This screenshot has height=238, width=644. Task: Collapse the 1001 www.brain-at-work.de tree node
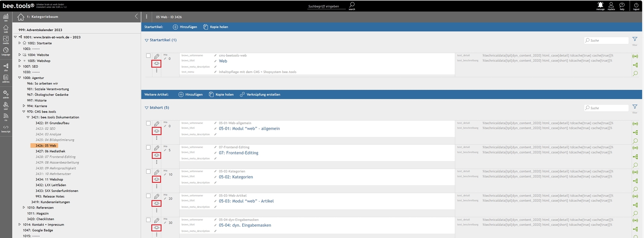15,37
